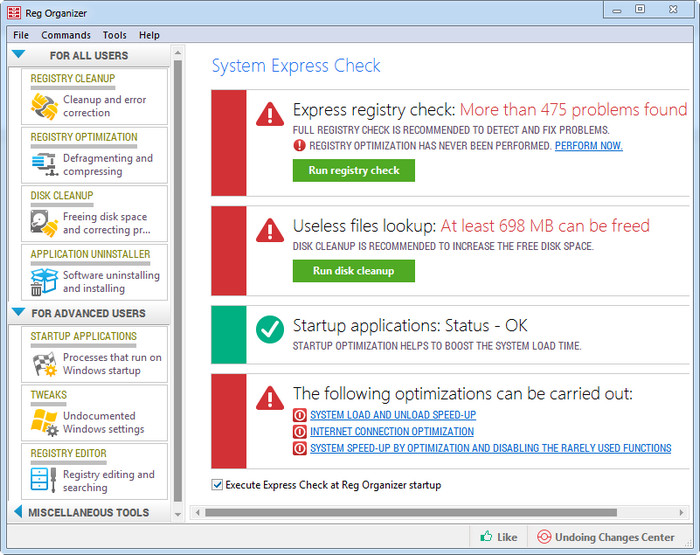The image size is (700, 555).
Task: Select the Disk Cleanup hard drive icon
Action: click(x=44, y=223)
